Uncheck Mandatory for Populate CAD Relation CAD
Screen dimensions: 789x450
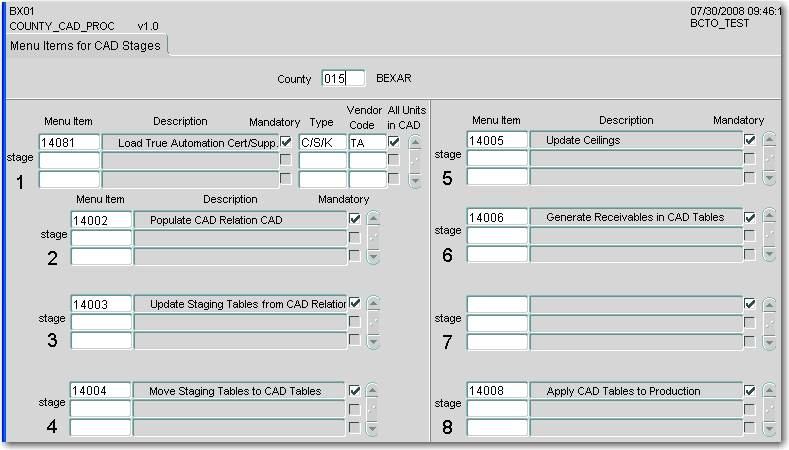click(x=354, y=219)
